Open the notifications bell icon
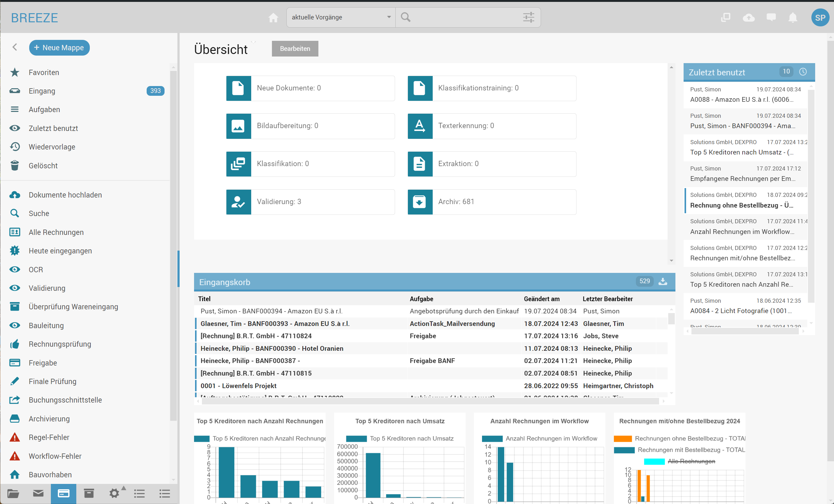Image resolution: width=834 pixels, height=504 pixels. [x=793, y=17]
